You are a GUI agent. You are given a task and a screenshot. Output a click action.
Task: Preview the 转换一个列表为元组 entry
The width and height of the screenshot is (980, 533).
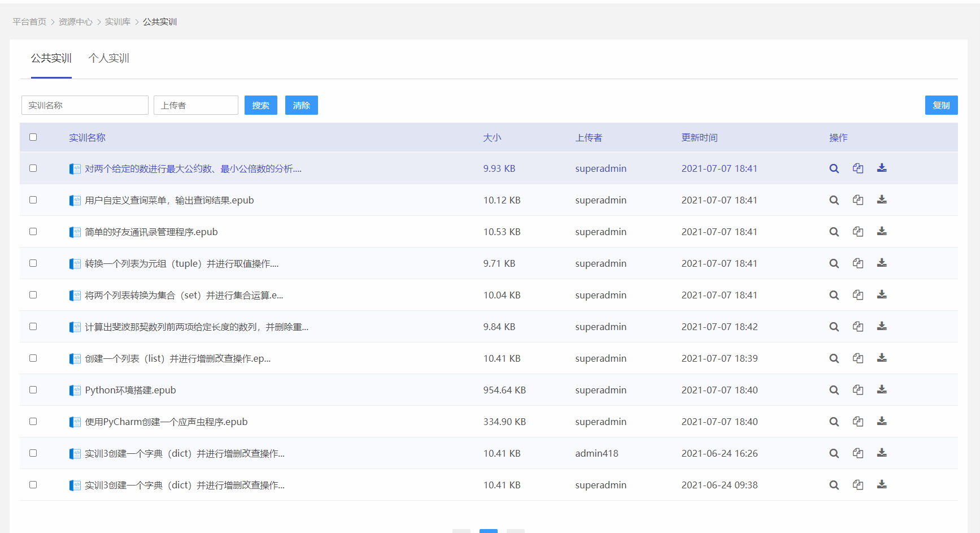pos(834,263)
